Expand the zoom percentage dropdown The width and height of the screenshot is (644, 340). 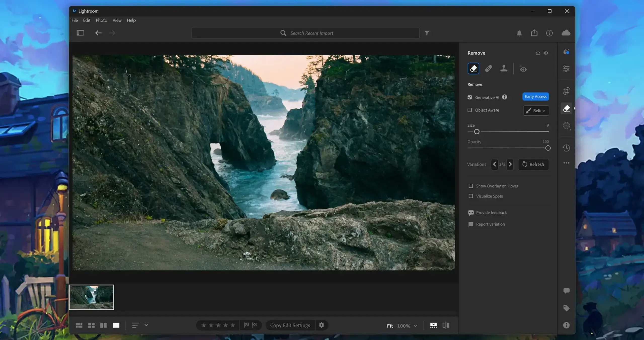(x=415, y=326)
